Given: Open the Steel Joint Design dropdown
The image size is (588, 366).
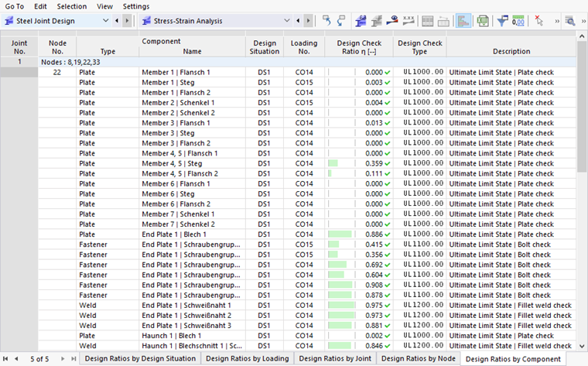Looking at the screenshot, I should click(x=105, y=21).
